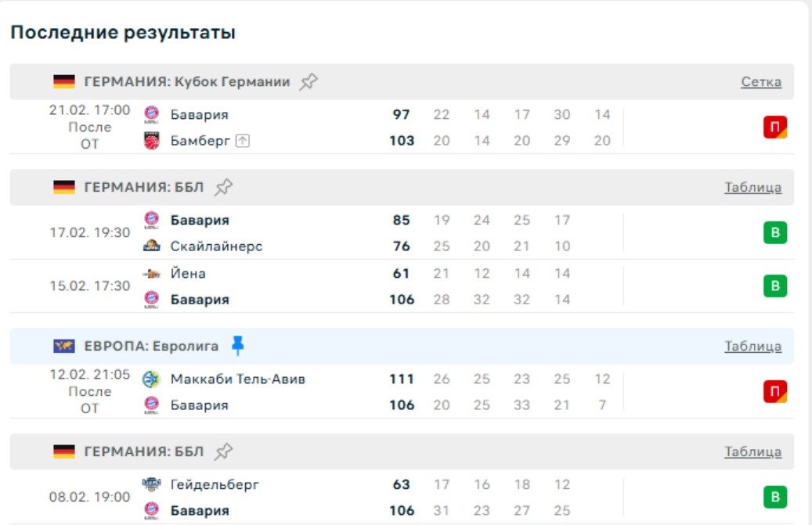Click the Гейдельберг team logo
The width and height of the screenshot is (812, 525).
point(152,485)
